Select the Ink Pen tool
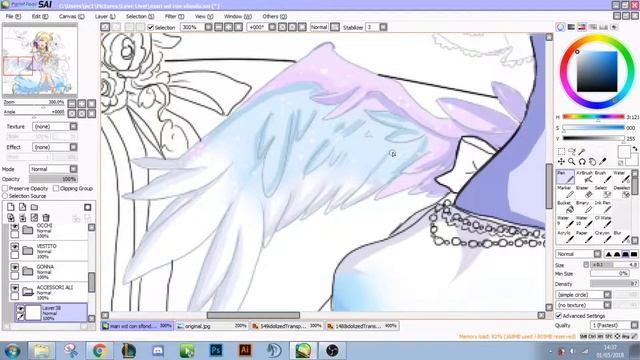The image size is (640, 360). point(603,207)
